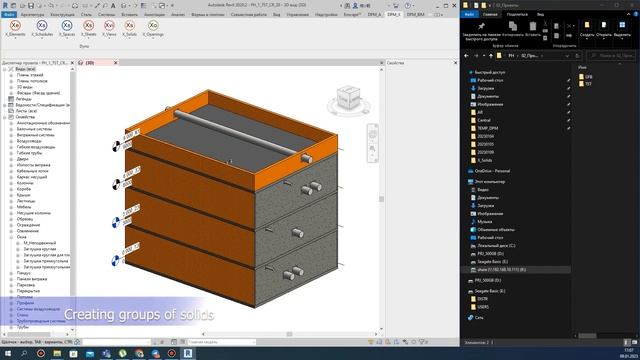Click the Paste icon in Explorer ribbon

point(533,29)
